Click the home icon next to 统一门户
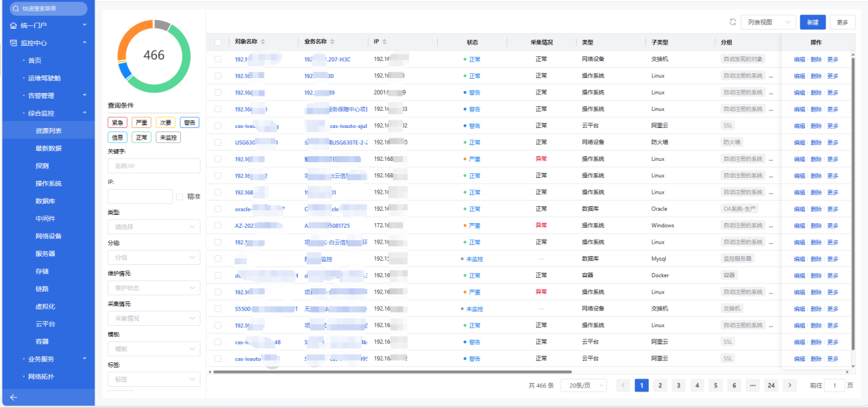The height and width of the screenshot is (408, 868). pos(13,25)
